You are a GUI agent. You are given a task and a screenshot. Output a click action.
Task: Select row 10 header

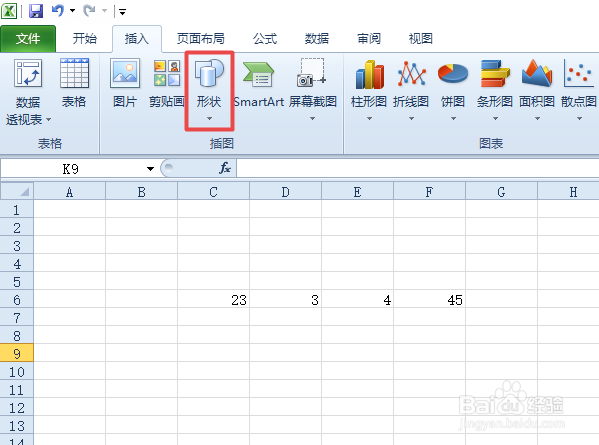17,372
